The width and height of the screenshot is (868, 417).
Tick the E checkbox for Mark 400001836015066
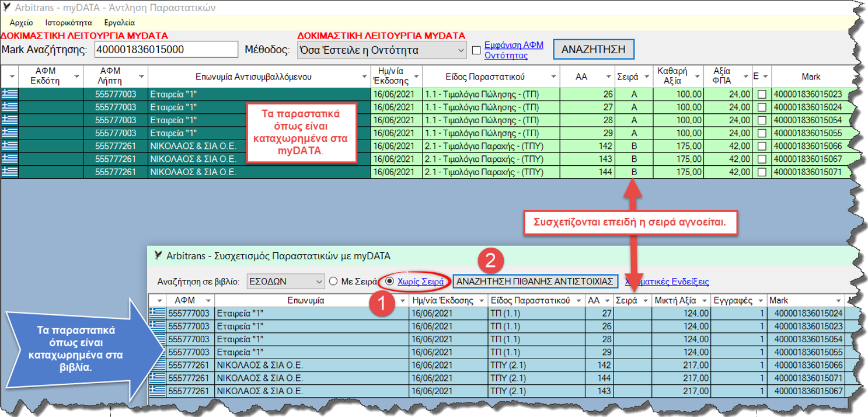click(762, 145)
